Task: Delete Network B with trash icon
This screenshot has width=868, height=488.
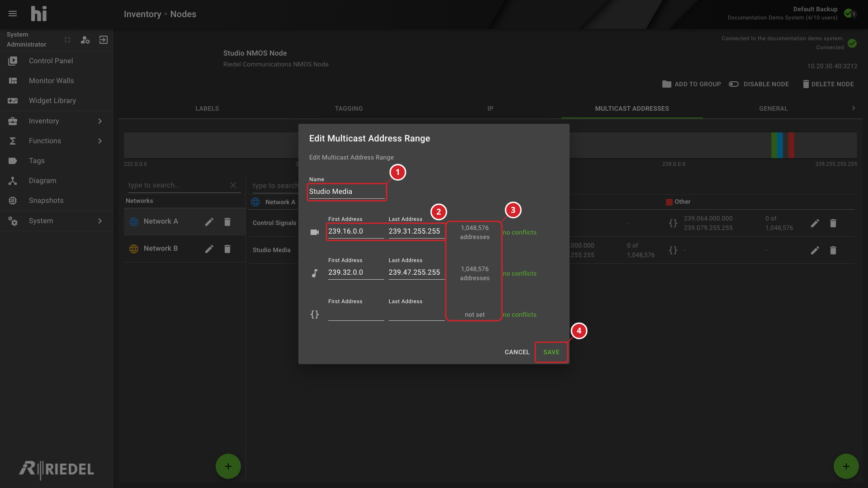Action: [227, 249]
